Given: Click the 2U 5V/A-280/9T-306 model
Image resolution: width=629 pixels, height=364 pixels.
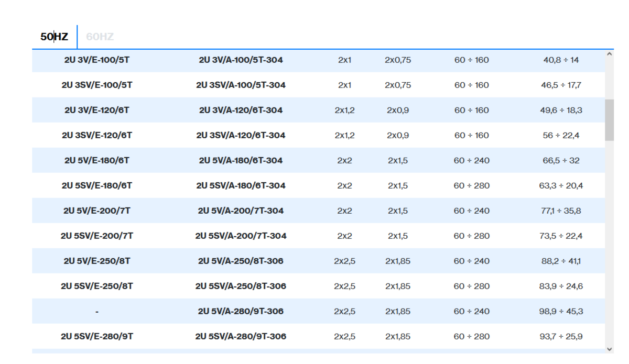Looking at the screenshot, I should pos(241,311).
